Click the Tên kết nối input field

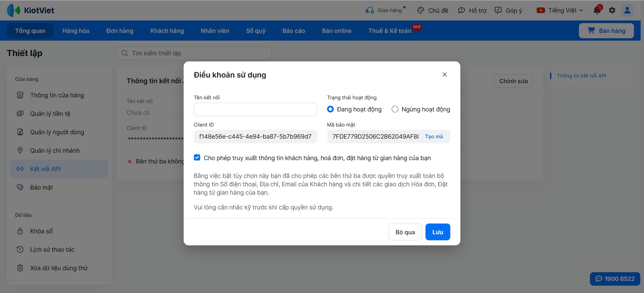[x=255, y=109]
